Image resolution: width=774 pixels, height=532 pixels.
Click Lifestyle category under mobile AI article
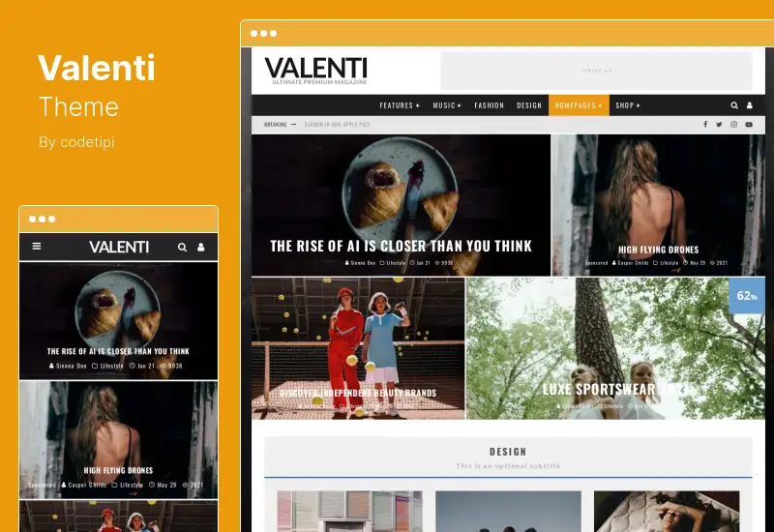[x=107, y=366]
